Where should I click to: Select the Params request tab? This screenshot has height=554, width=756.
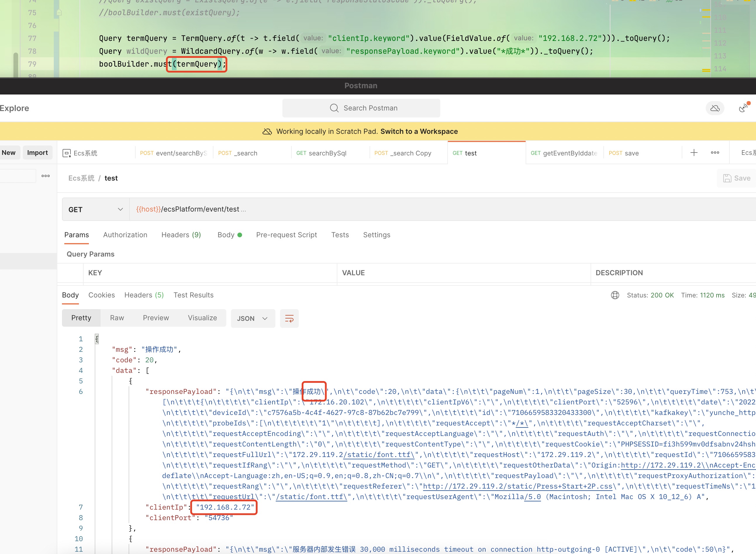77,235
